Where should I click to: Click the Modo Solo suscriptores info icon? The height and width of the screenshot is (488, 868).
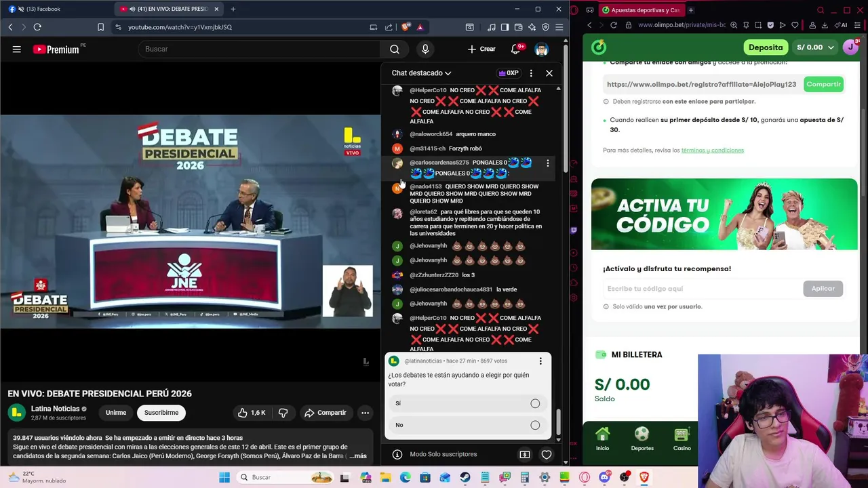click(397, 454)
